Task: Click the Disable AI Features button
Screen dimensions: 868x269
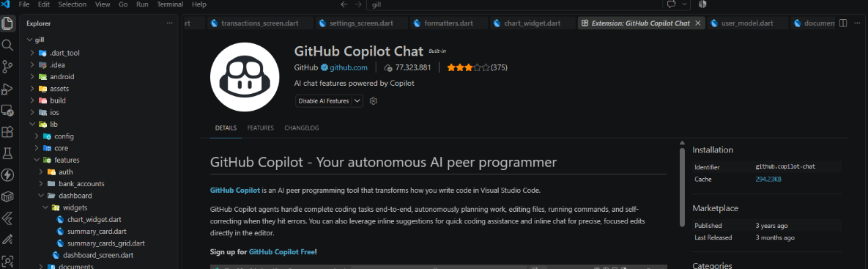Action: pyautogui.click(x=324, y=100)
